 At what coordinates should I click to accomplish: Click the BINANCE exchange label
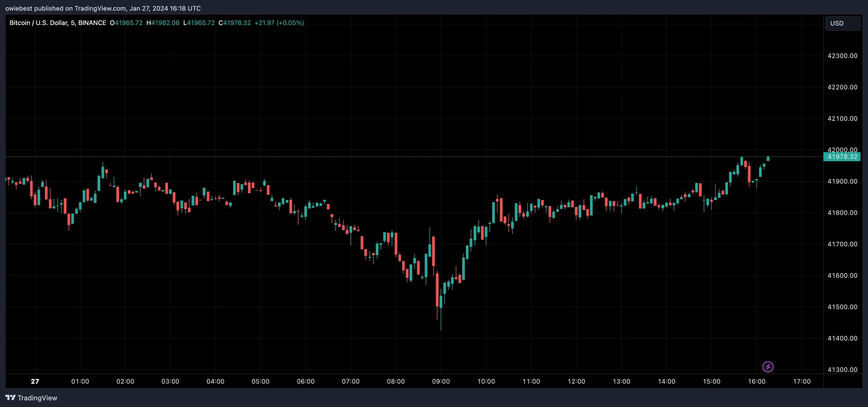click(x=92, y=23)
